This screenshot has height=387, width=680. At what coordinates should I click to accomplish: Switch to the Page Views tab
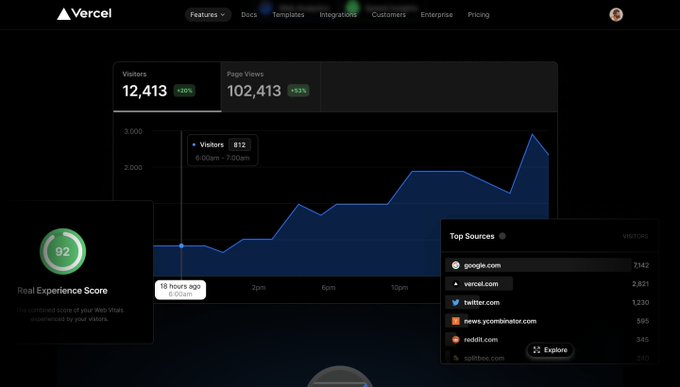[271, 87]
